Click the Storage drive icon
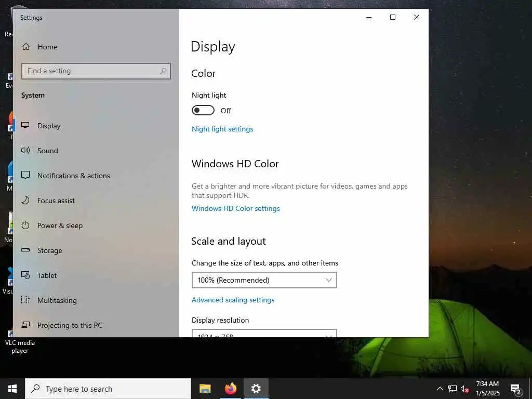This screenshot has height=399, width=532. point(25,250)
